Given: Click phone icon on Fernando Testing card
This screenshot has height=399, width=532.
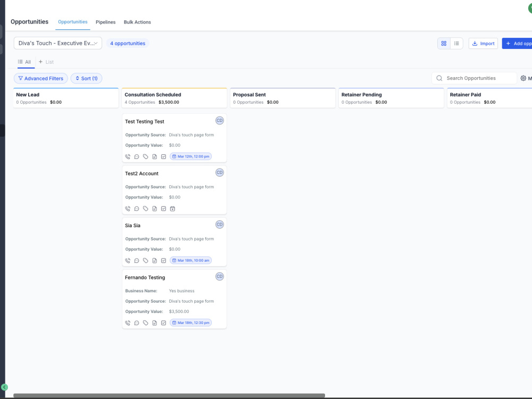Looking at the screenshot, I should point(128,323).
